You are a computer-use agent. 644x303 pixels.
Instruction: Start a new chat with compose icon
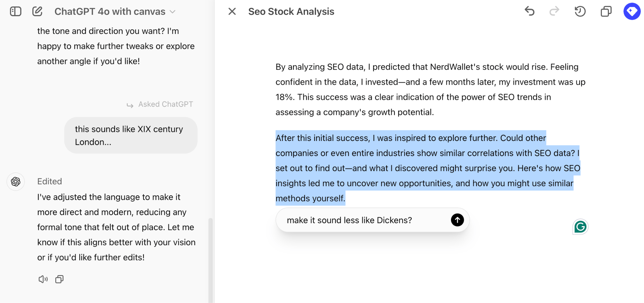pyautogui.click(x=37, y=12)
